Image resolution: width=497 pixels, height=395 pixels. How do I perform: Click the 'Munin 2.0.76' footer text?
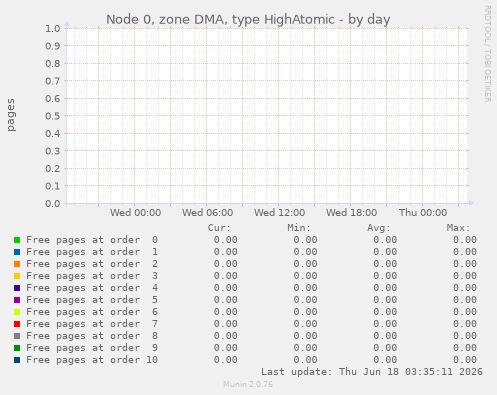pyautogui.click(x=248, y=384)
